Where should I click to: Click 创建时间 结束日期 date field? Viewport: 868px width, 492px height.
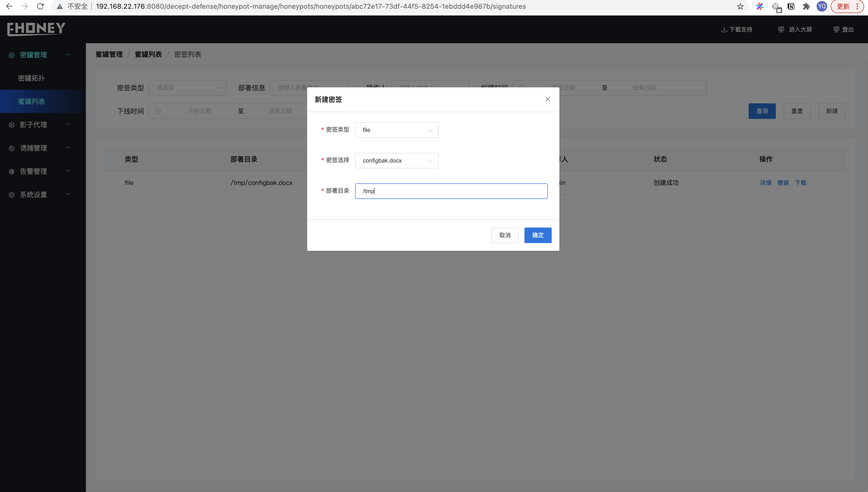point(644,88)
